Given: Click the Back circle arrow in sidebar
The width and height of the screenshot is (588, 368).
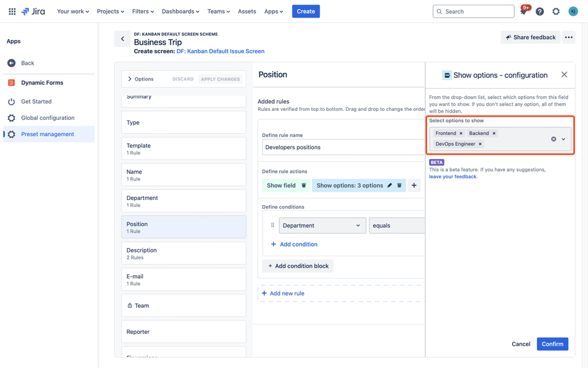Looking at the screenshot, I should (12, 63).
